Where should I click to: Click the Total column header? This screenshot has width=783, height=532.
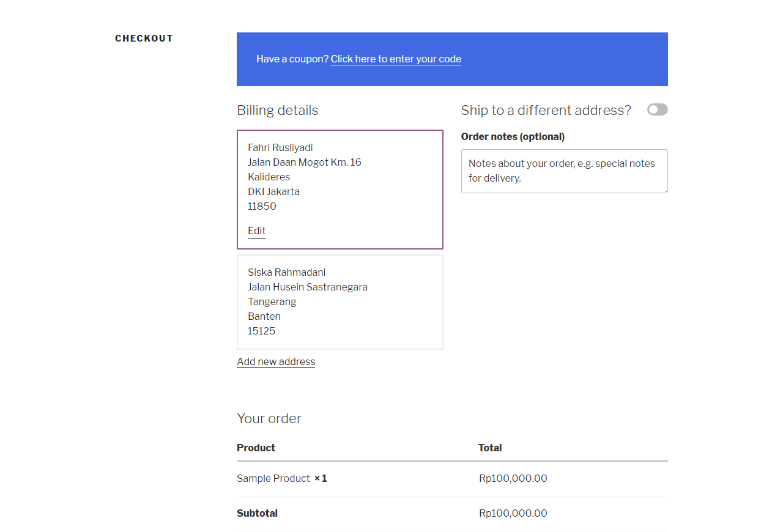point(490,448)
